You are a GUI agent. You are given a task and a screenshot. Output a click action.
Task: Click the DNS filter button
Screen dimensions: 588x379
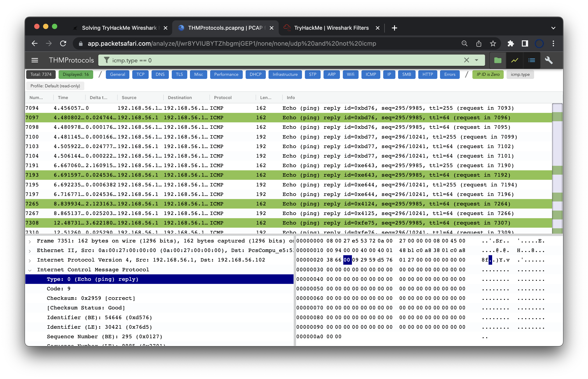[x=160, y=74]
